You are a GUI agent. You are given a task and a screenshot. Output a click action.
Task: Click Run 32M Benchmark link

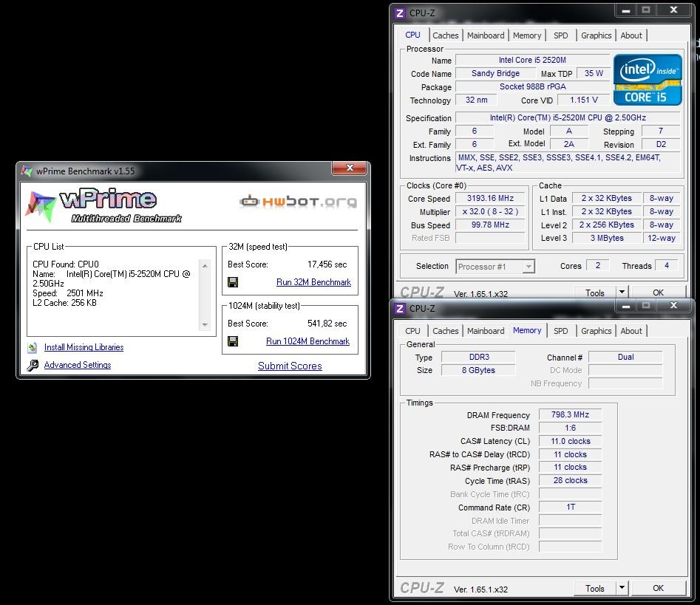click(313, 282)
